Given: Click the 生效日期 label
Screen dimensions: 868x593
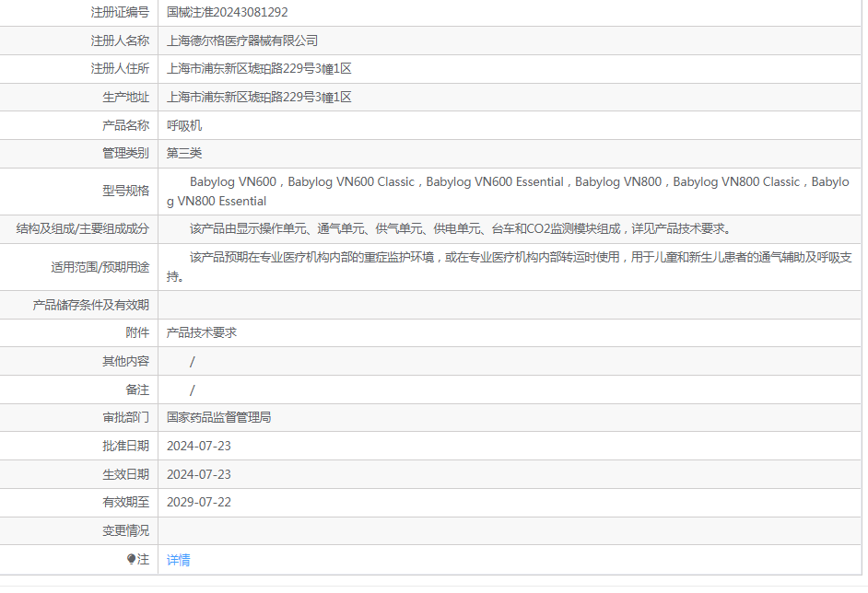Looking at the screenshot, I should 125,474.
